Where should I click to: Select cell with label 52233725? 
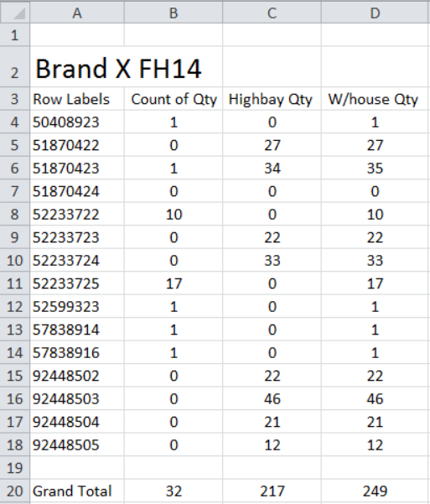pyautogui.click(x=77, y=283)
